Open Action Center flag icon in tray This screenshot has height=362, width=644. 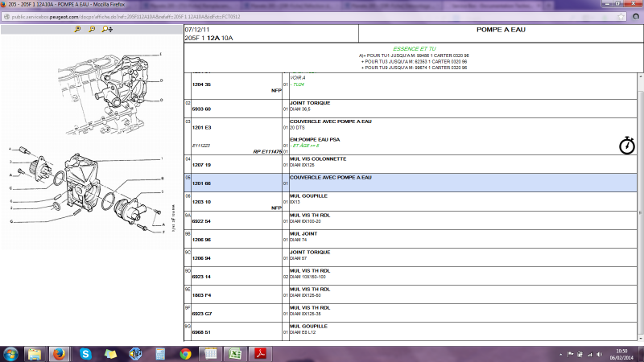click(570, 354)
